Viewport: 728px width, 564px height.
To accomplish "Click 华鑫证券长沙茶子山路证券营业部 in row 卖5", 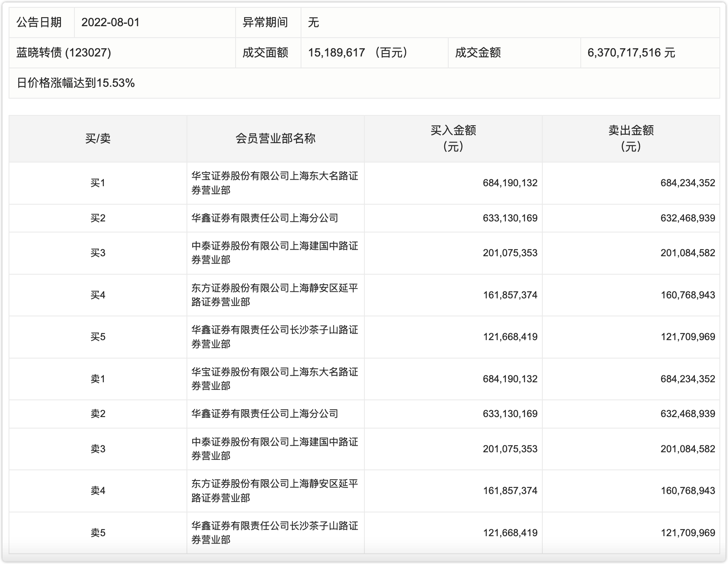I will coord(276,532).
